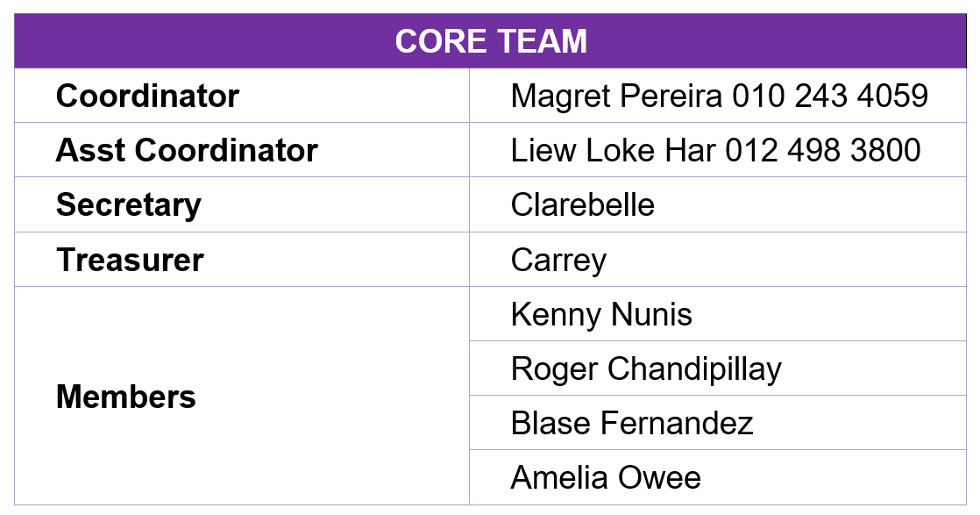The image size is (980, 515).
Task: Select the Asst Coordinator label cell
Action: pos(187,150)
